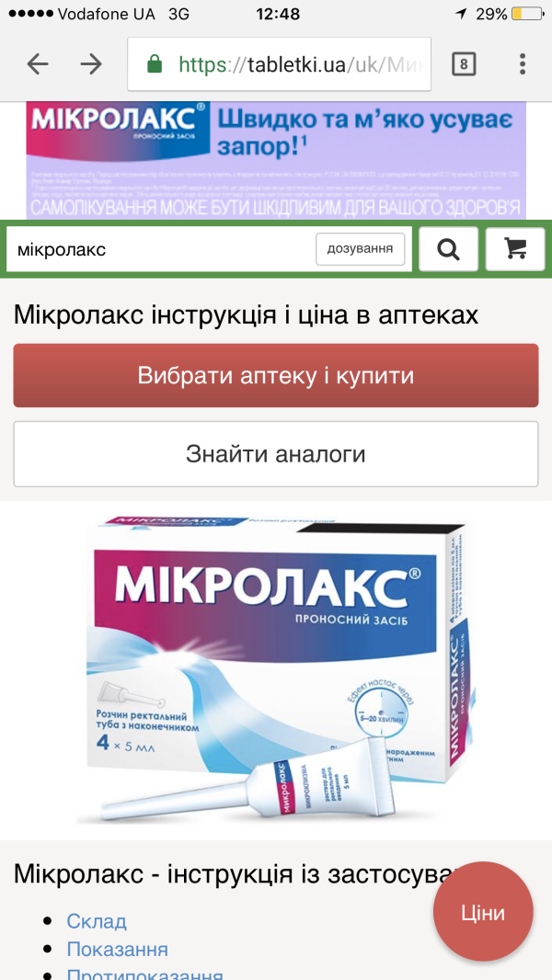This screenshot has height=980, width=552.
Task: Tap the Мікролакс advertisement banner
Action: click(276, 160)
